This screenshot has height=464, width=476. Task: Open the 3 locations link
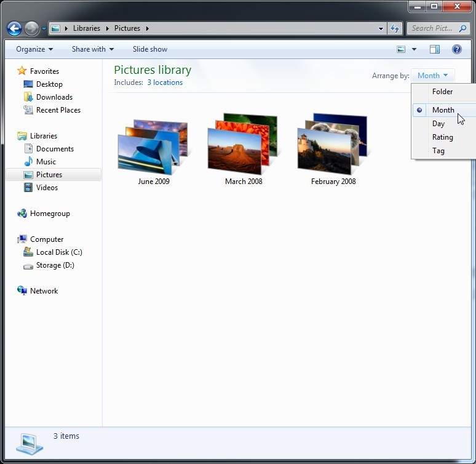click(x=165, y=82)
